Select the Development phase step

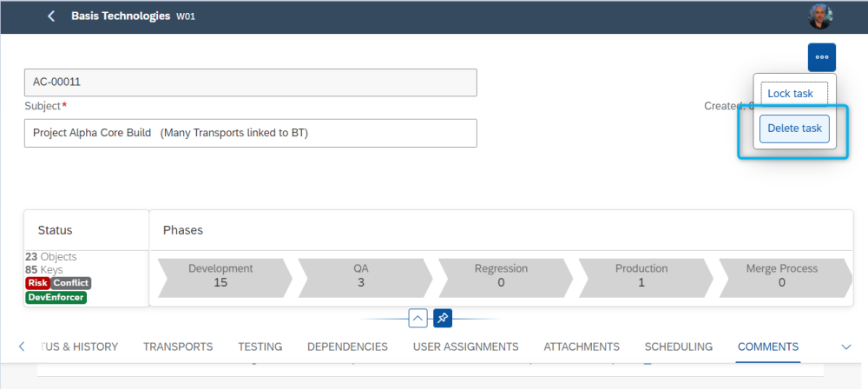(x=220, y=275)
